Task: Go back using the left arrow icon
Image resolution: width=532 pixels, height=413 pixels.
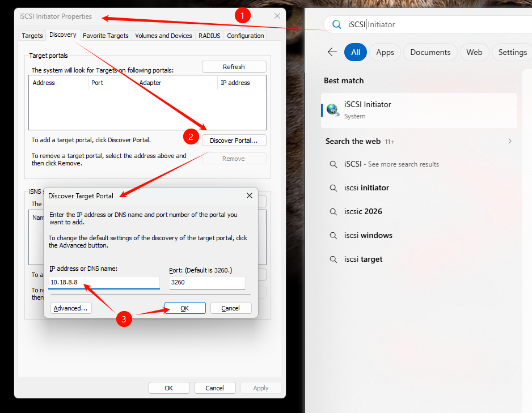Action: click(332, 52)
